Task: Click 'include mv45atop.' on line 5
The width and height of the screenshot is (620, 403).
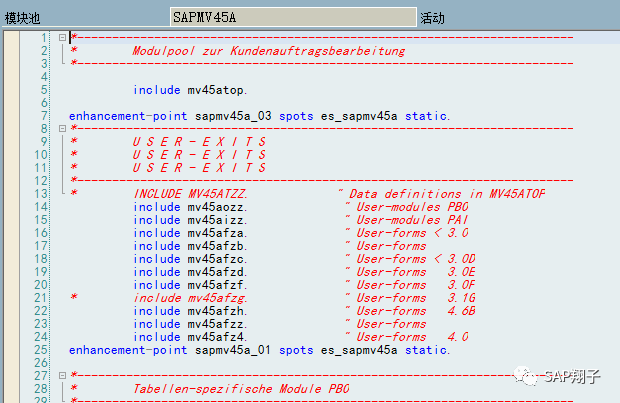Action: tap(190, 90)
